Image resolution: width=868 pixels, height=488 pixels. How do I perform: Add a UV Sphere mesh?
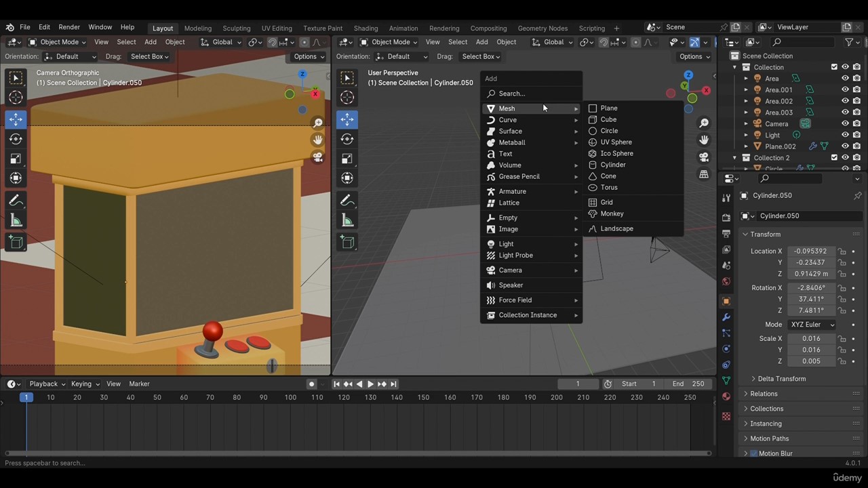coord(616,142)
